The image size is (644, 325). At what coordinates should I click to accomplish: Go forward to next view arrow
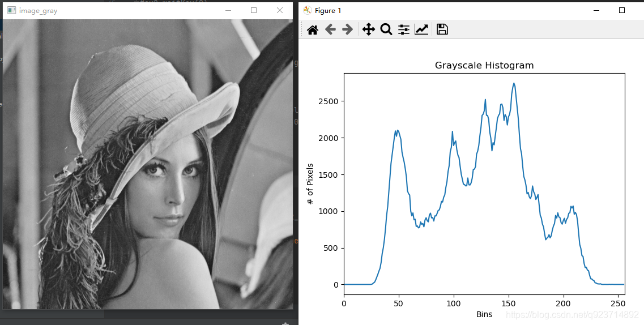347,29
